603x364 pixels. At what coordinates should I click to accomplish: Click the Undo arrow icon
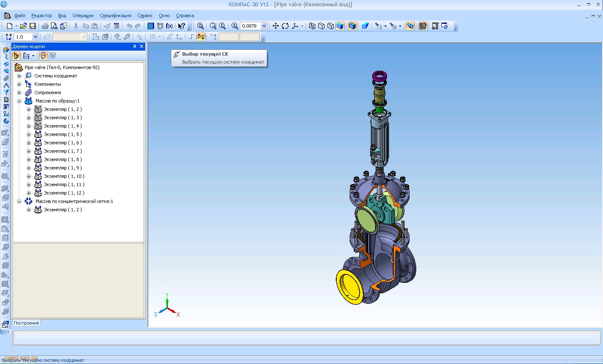tap(129, 26)
